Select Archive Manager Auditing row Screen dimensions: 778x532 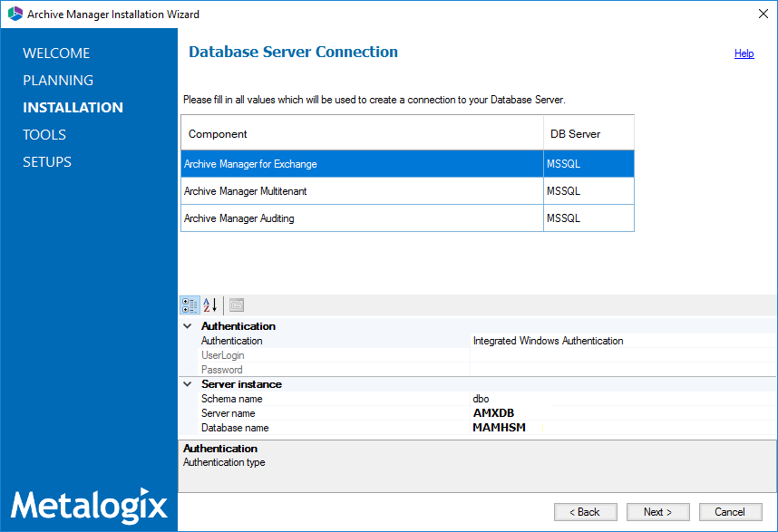pyautogui.click(x=361, y=218)
